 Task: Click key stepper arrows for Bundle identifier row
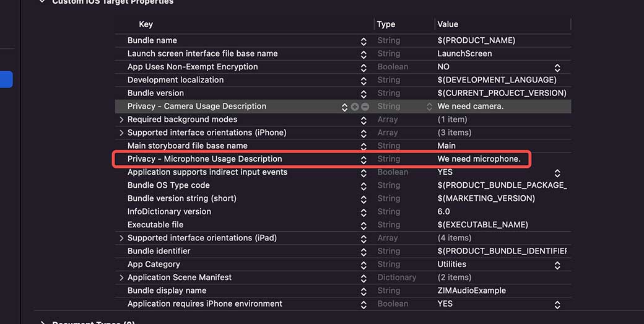tap(363, 252)
